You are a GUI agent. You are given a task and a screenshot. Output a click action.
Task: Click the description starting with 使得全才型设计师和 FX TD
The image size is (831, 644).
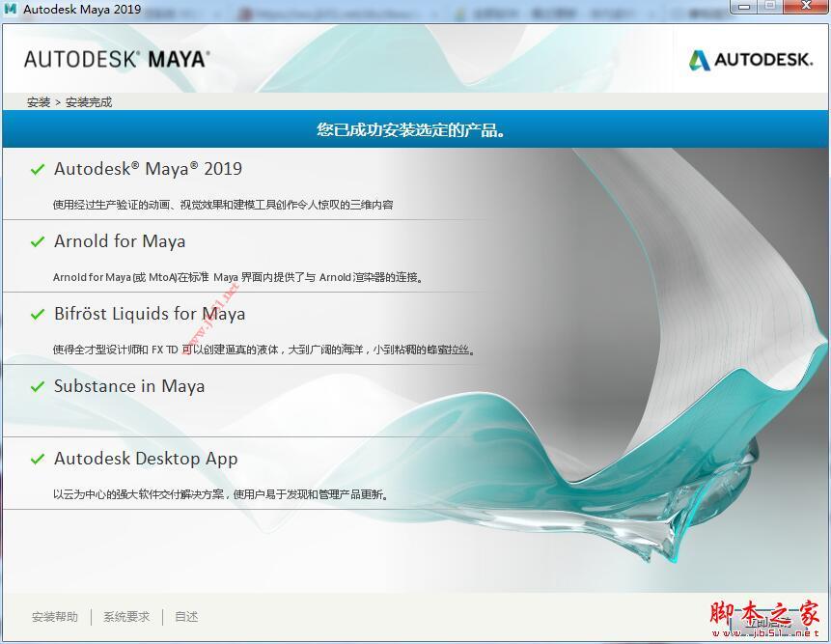263,350
